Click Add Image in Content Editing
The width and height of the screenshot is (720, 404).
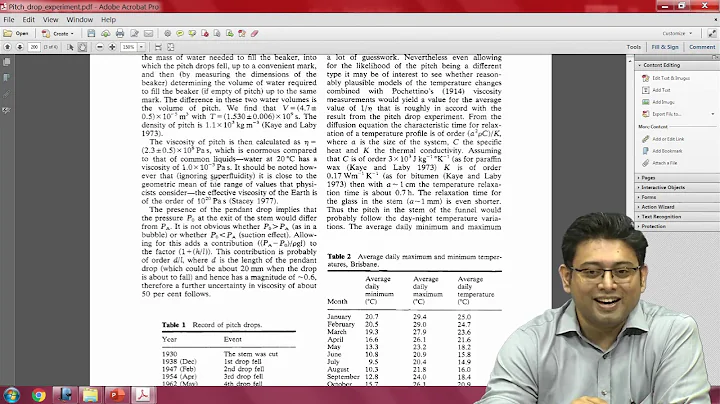tap(658, 102)
